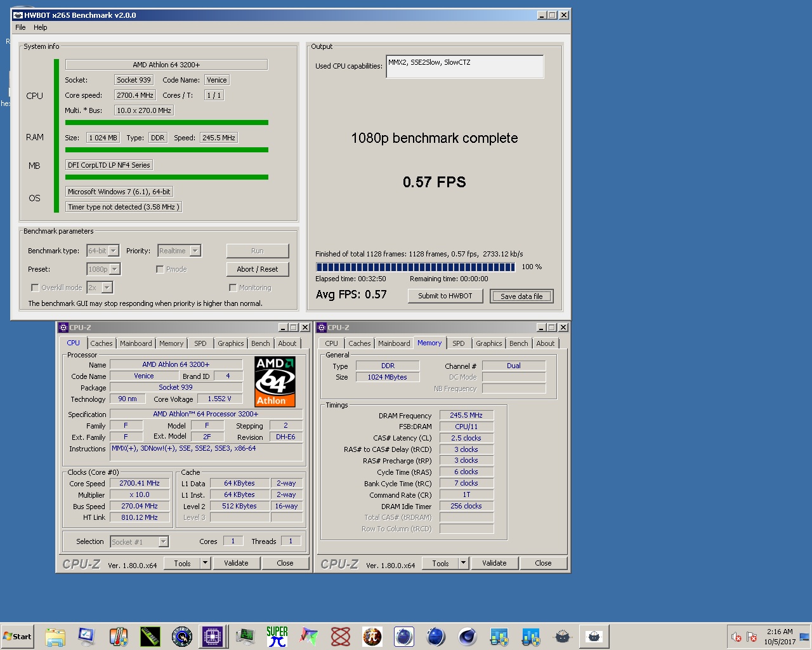Click the Save data file button

click(521, 296)
